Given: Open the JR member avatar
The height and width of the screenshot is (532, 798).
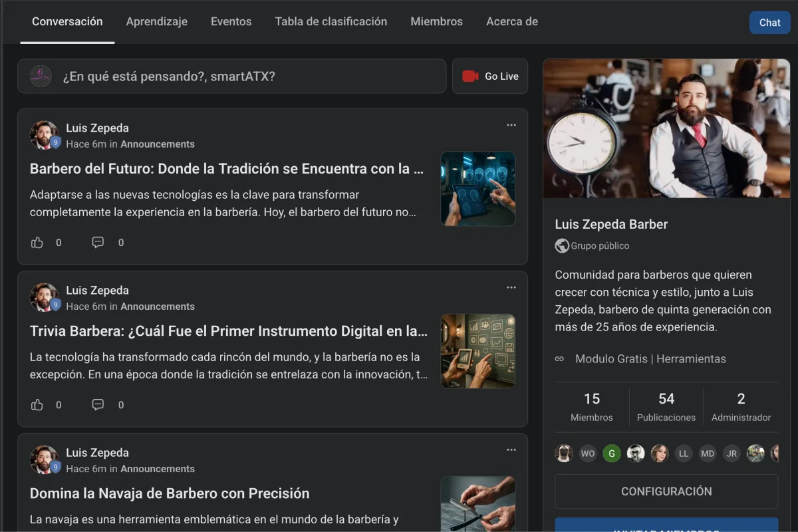Looking at the screenshot, I should coord(731,454).
